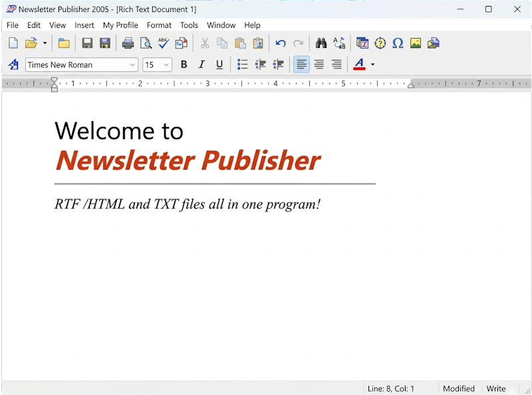Print the current document
The height and width of the screenshot is (395, 532).
(128, 43)
